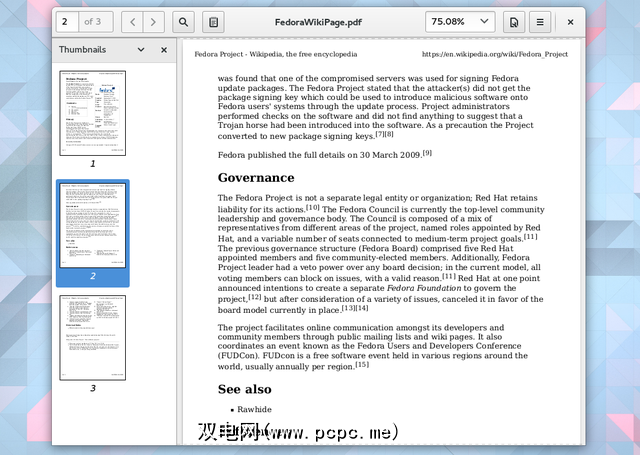Toggle the sidebar panel button
This screenshot has width=640, height=455.
pyautogui.click(x=213, y=22)
